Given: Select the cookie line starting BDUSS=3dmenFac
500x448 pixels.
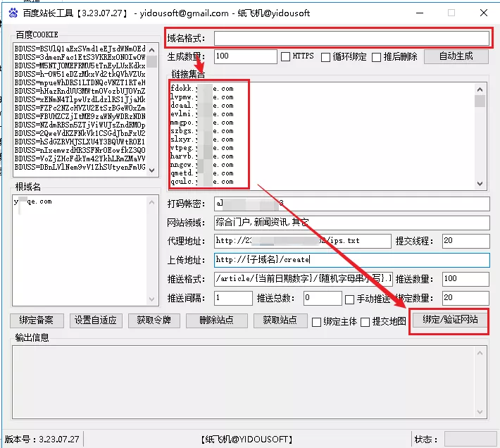Looking at the screenshot, I should tap(80, 57).
